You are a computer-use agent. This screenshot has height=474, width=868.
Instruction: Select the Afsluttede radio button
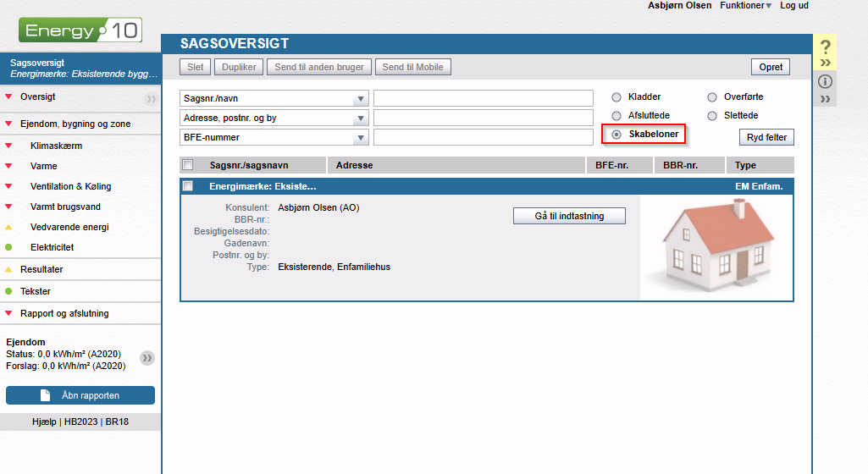point(616,115)
